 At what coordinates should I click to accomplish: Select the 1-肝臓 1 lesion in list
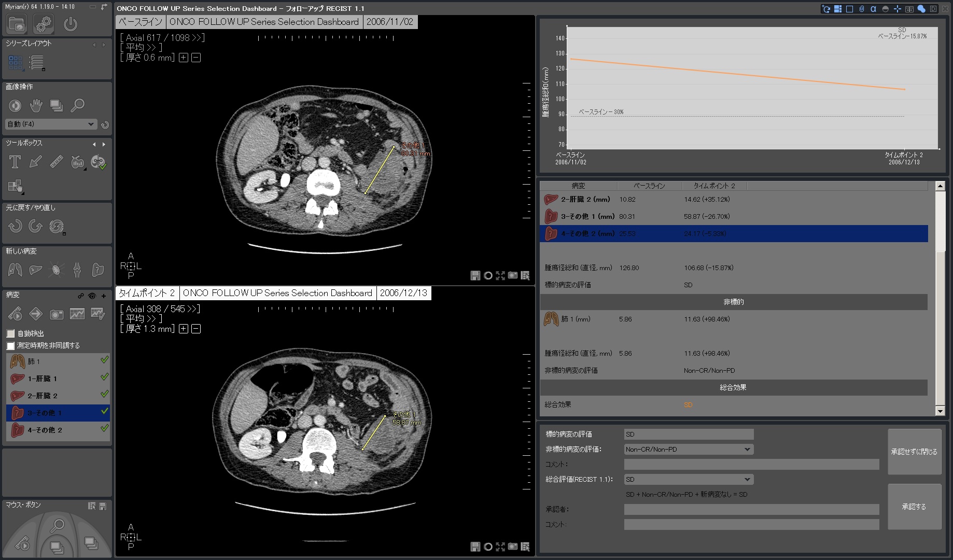pyautogui.click(x=43, y=379)
